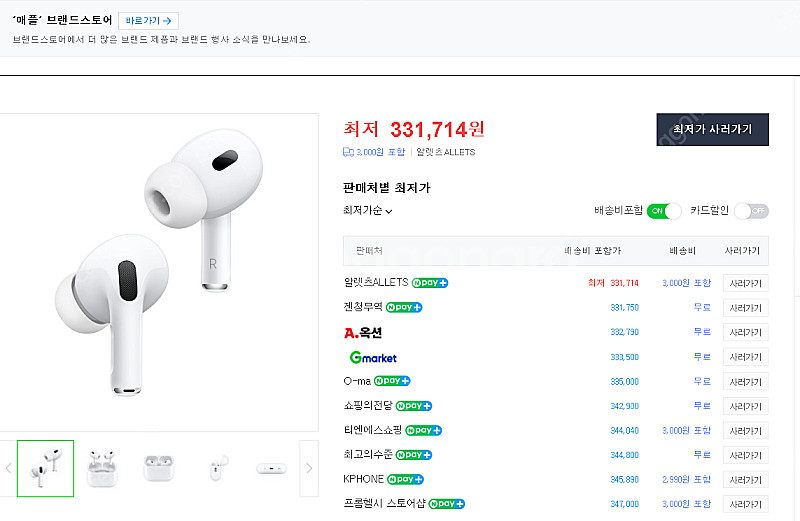Click Npay badge next to 알렛츠ALLETS

coord(430,283)
